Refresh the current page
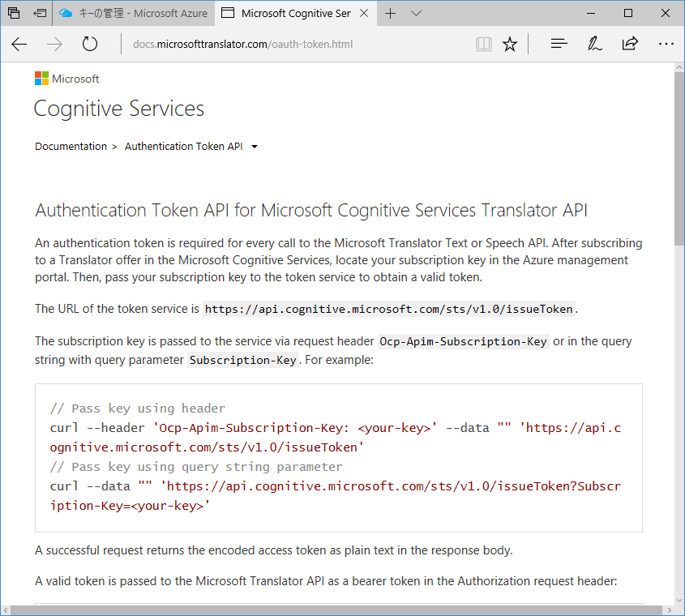This screenshot has width=685, height=616. [89, 45]
